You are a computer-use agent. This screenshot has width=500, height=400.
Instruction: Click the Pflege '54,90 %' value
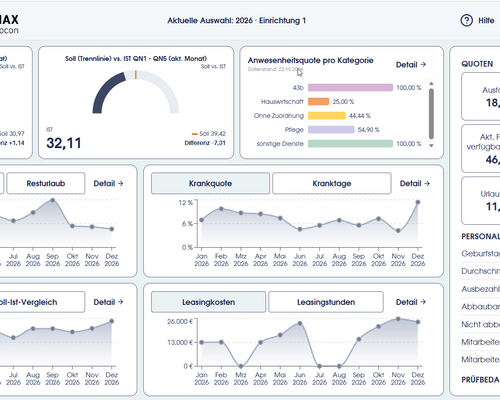(x=368, y=130)
